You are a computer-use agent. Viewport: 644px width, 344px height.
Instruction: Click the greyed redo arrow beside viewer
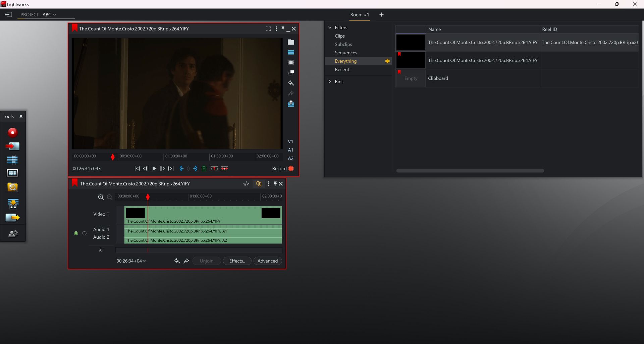pyautogui.click(x=291, y=93)
